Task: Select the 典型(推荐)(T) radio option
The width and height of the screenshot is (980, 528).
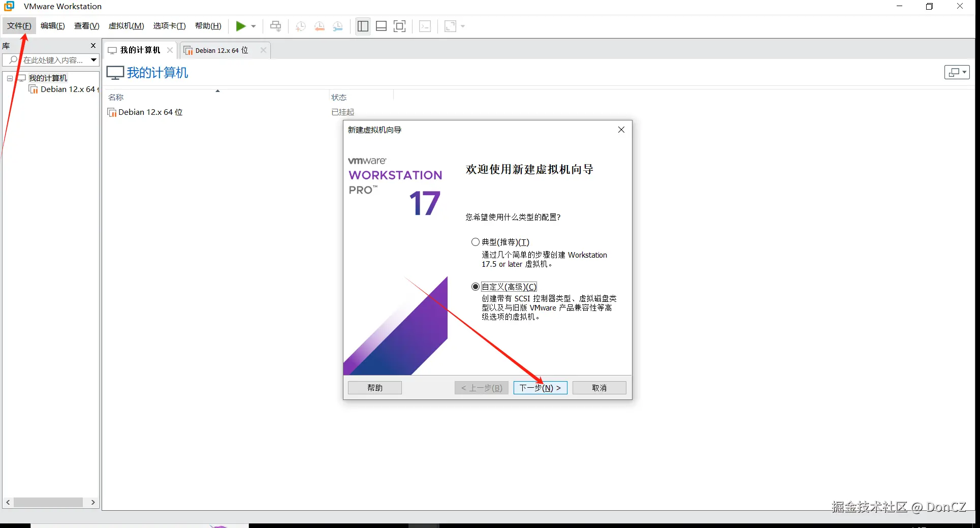Action: tap(476, 242)
